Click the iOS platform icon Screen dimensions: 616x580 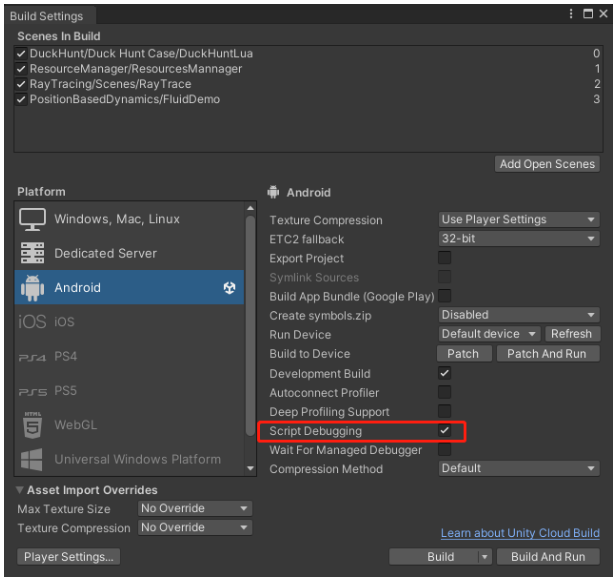point(32,322)
